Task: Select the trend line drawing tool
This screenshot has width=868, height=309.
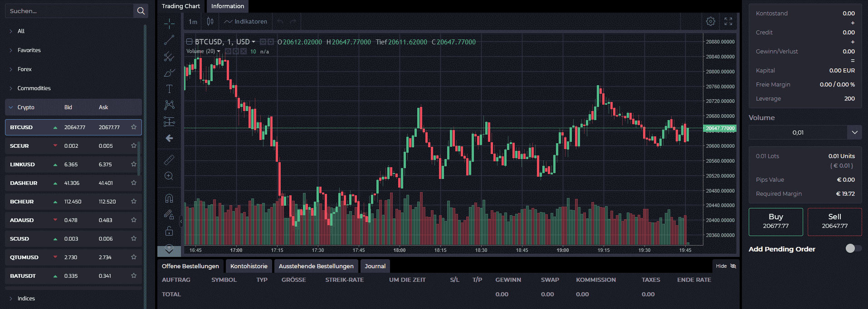Action: pyautogui.click(x=169, y=40)
